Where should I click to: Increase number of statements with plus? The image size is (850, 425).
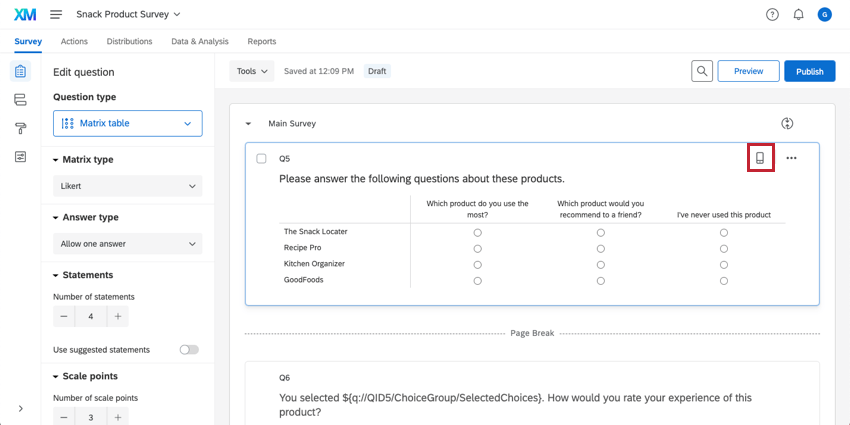(117, 317)
